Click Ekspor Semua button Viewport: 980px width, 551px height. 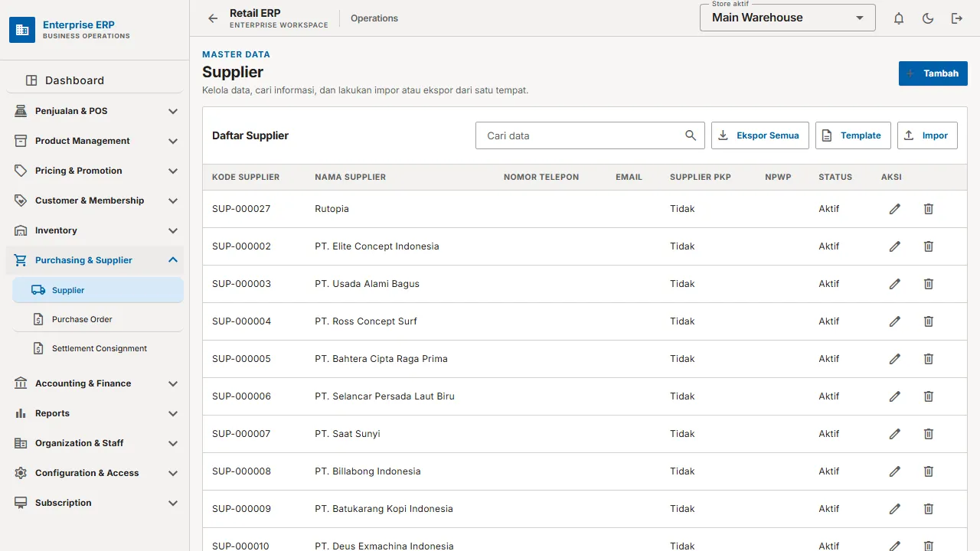759,135
